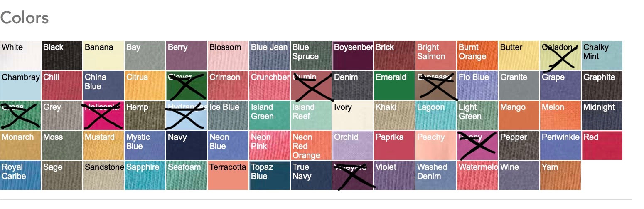Click the Washed Denim swatch

436,175
